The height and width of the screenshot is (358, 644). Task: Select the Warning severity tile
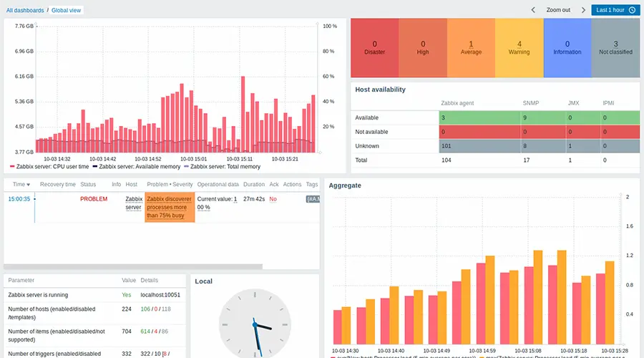[519, 48]
